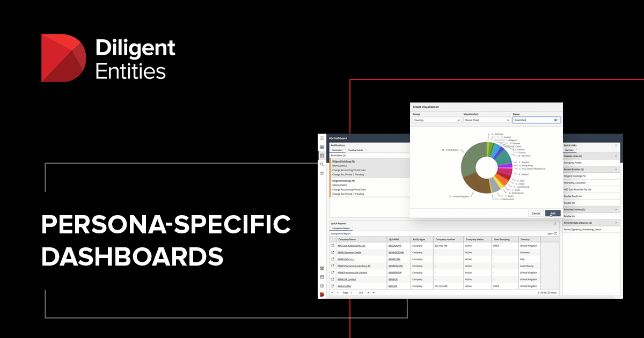Go to first page of the report
Viewport: 644px width, 338px height.
click(x=332, y=292)
